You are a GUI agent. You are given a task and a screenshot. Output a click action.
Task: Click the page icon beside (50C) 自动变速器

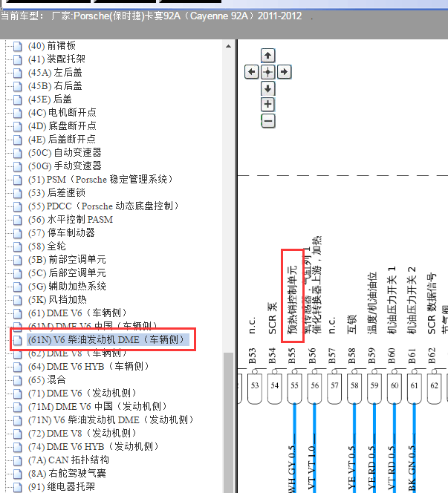(18, 153)
